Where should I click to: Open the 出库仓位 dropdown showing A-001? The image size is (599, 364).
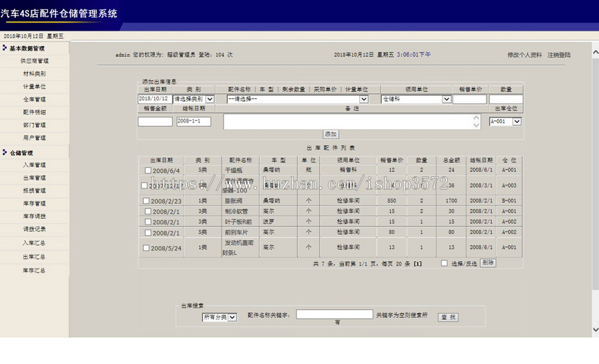click(x=505, y=122)
